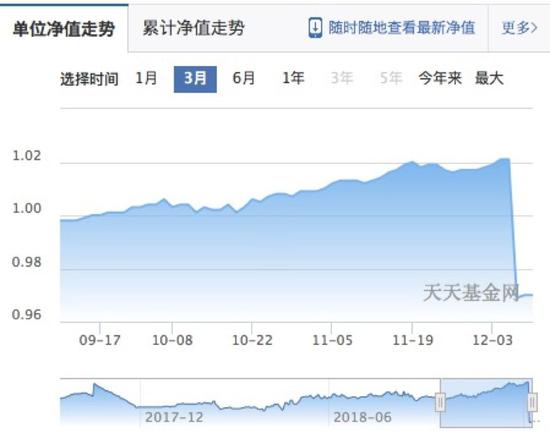Choose the 1年 time range

pyautogui.click(x=293, y=78)
